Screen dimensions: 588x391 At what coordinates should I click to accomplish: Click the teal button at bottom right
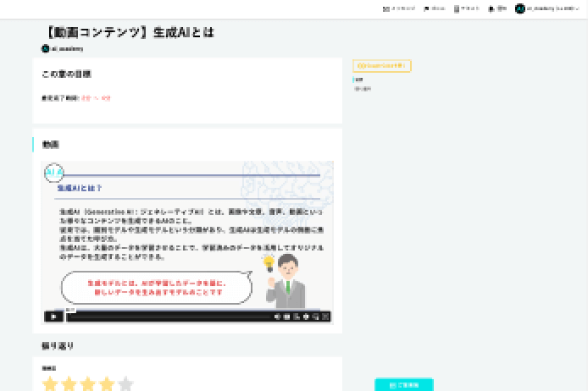tap(403, 384)
